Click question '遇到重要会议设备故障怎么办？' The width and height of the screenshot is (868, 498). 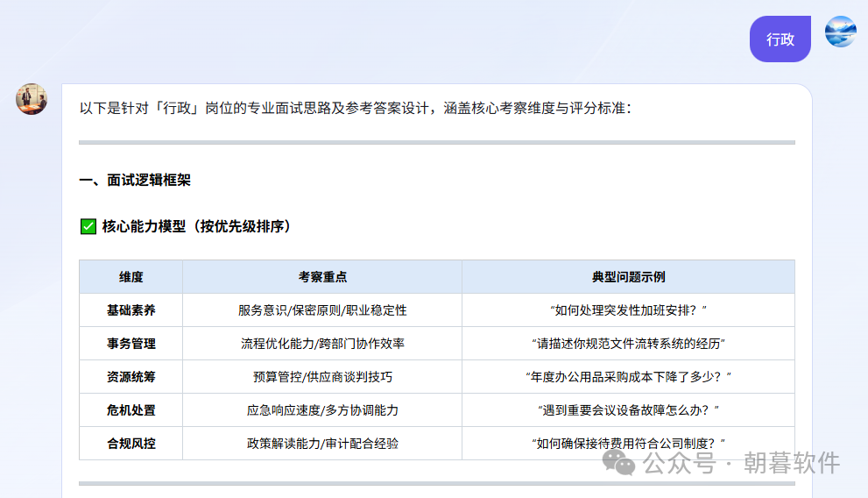tap(628, 410)
